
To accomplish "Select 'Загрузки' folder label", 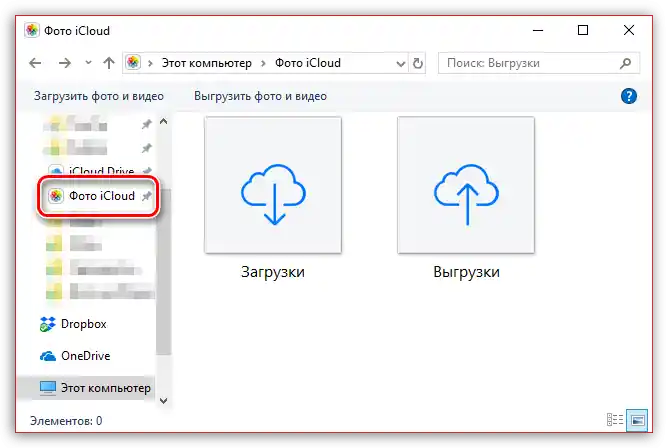I will point(273,272).
